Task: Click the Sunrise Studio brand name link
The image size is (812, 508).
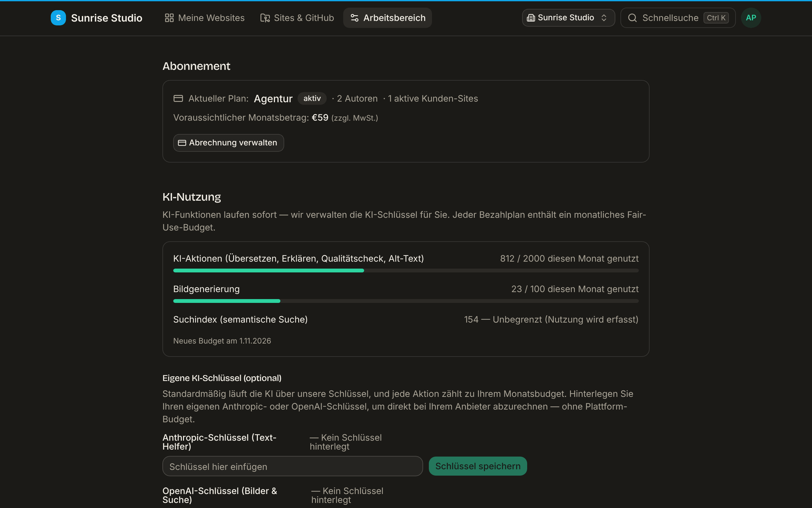Action: pyautogui.click(x=107, y=18)
